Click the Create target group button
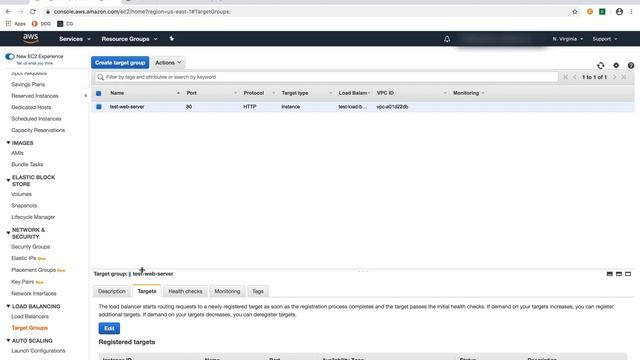640x360 pixels. point(120,62)
